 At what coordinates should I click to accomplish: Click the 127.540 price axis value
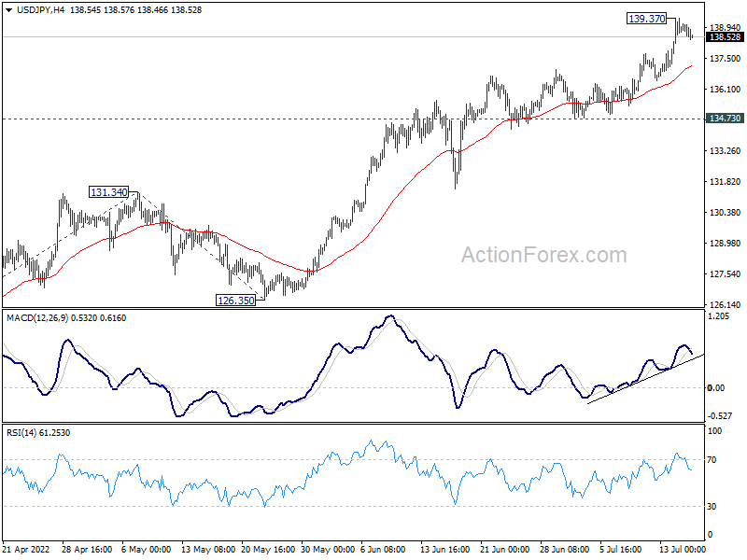pyautogui.click(x=726, y=273)
